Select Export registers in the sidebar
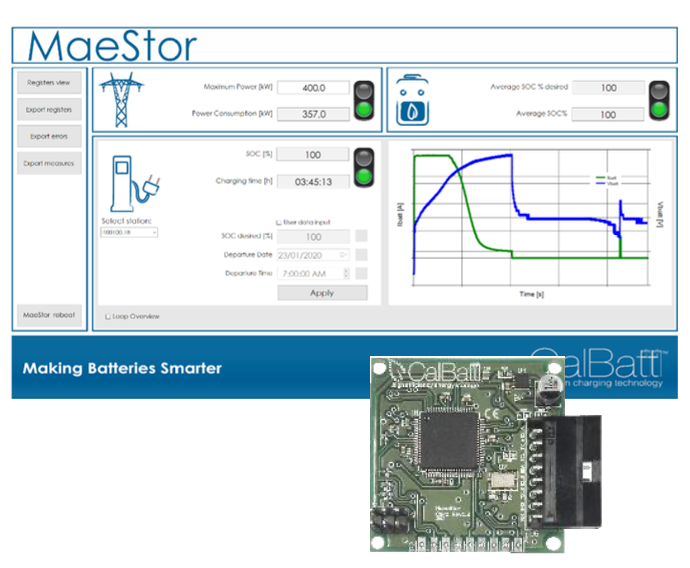Viewport: 690px width, 568px height. [49, 110]
